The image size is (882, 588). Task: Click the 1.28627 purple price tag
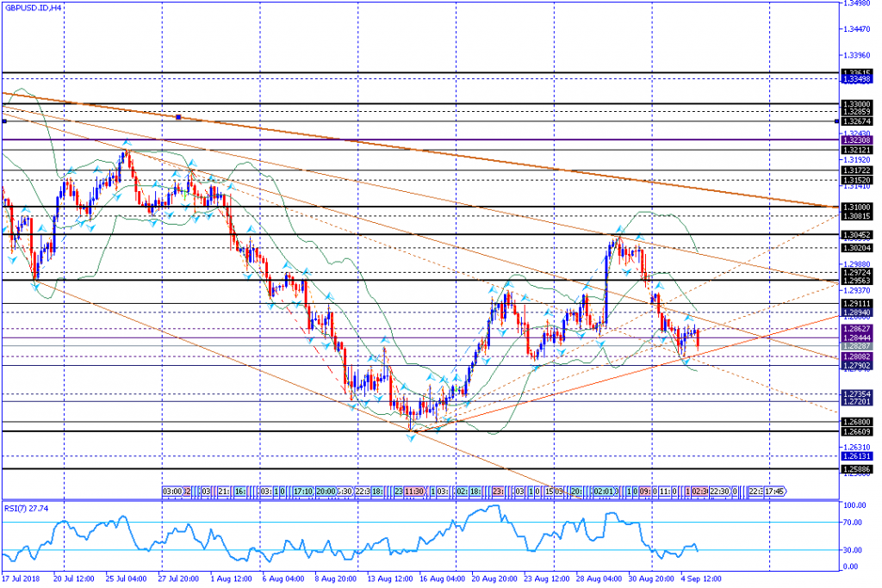tap(855, 329)
